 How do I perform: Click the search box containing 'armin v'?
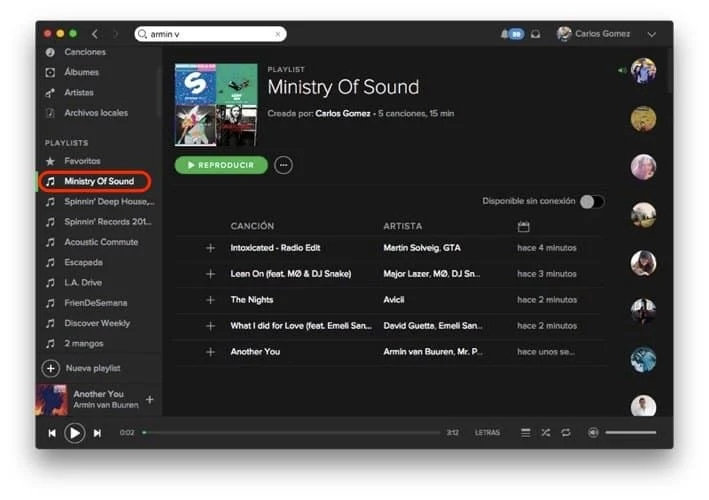(210, 34)
